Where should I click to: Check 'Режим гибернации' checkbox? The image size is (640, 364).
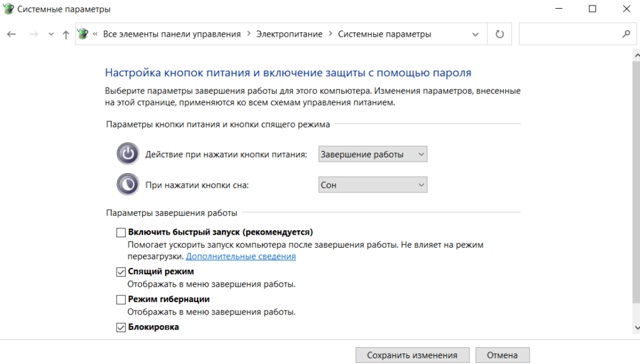121,300
